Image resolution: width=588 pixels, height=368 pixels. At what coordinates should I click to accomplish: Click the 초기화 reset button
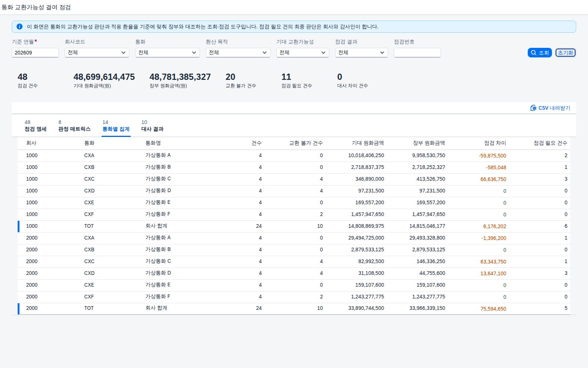point(565,53)
